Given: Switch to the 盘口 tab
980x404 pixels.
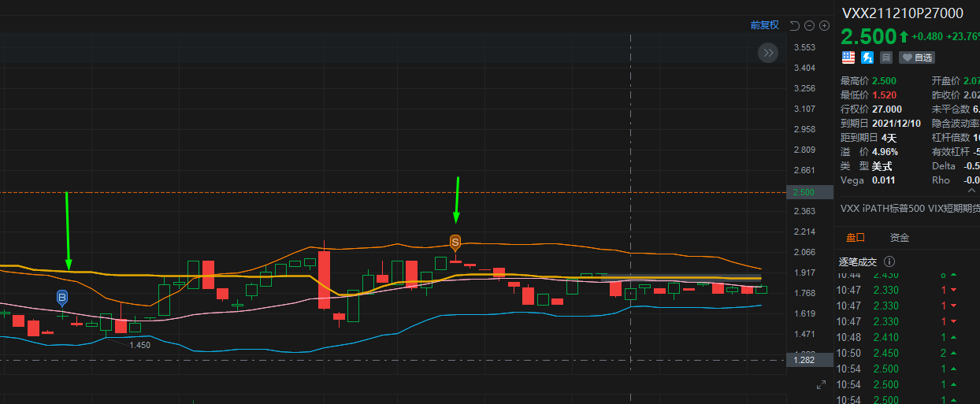Looking at the screenshot, I should [856, 237].
